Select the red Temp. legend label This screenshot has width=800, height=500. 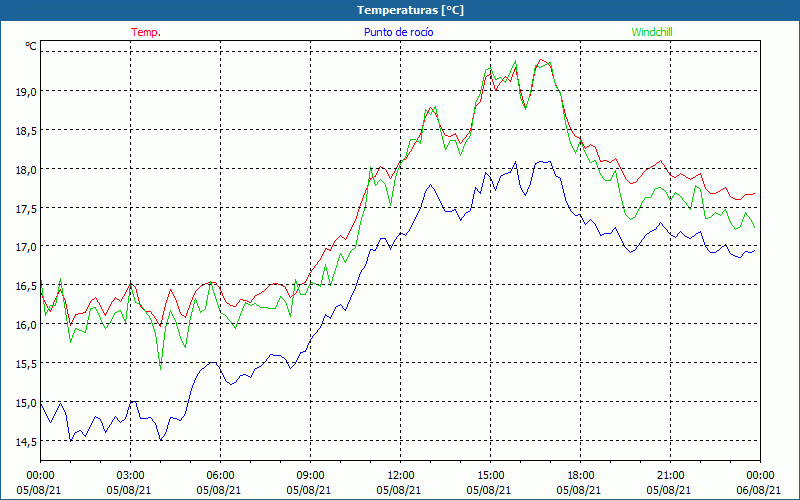[146, 32]
